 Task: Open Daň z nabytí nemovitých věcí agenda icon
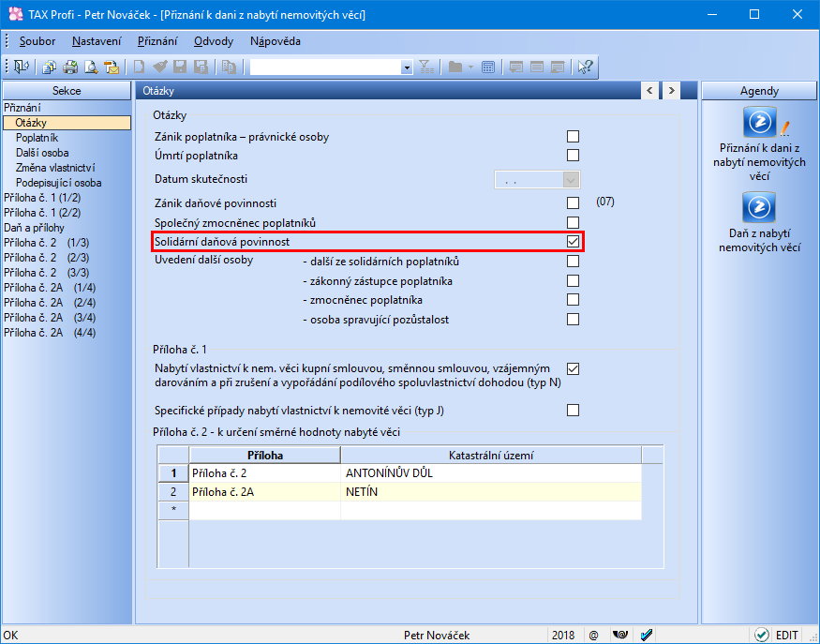point(759,207)
